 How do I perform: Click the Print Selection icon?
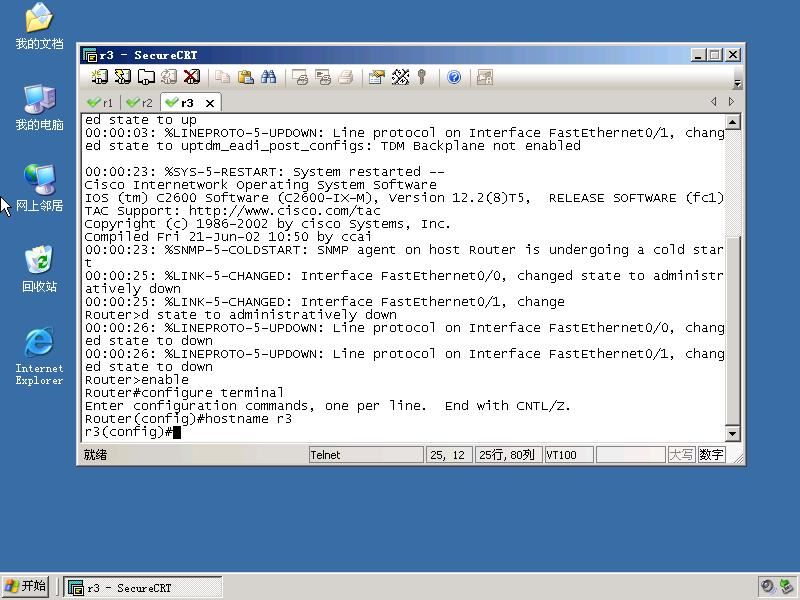click(323, 77)
